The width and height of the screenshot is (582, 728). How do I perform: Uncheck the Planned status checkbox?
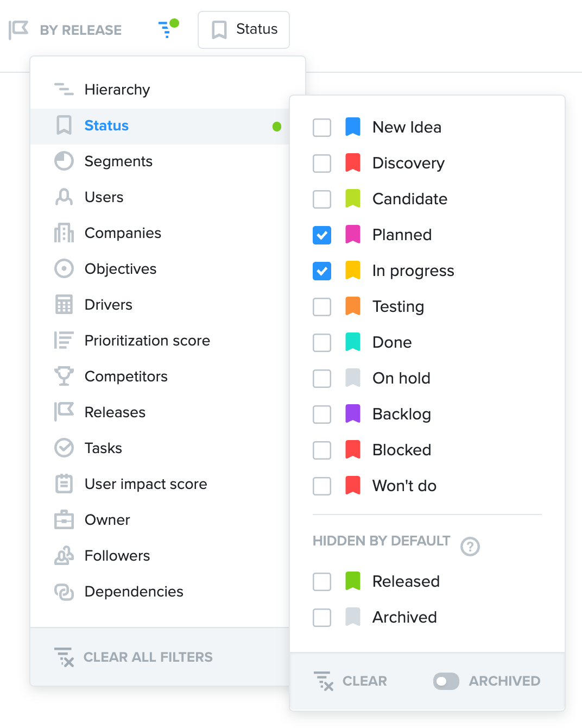click(322, 235)
